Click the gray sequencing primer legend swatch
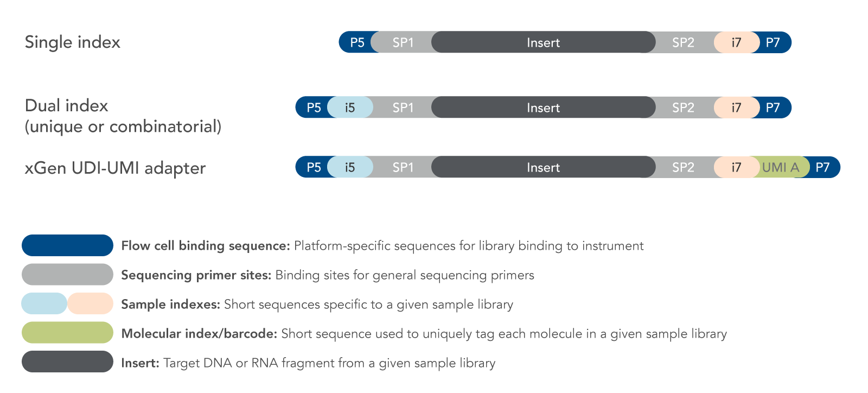The image size is (868, 393). [67, 275]
